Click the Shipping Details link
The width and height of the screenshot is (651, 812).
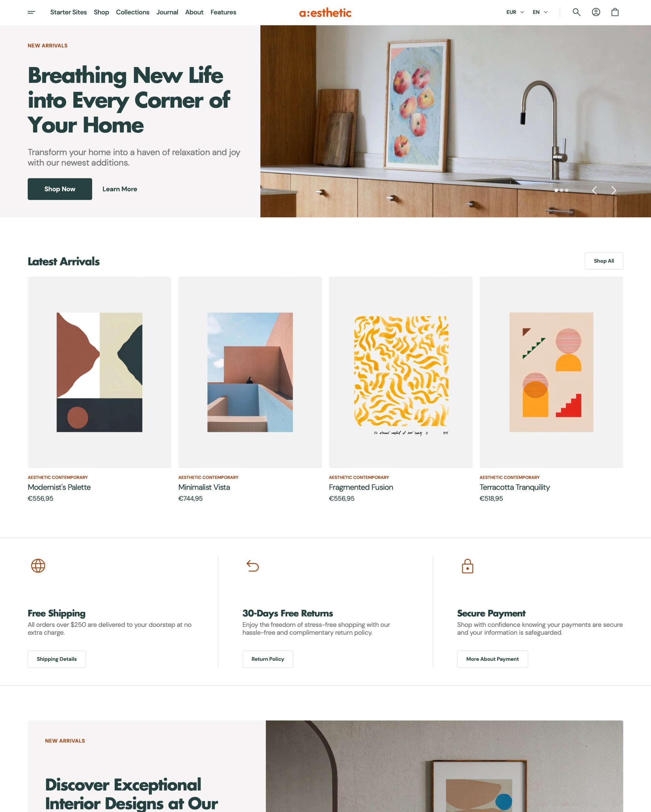click(x=56, y=659)
